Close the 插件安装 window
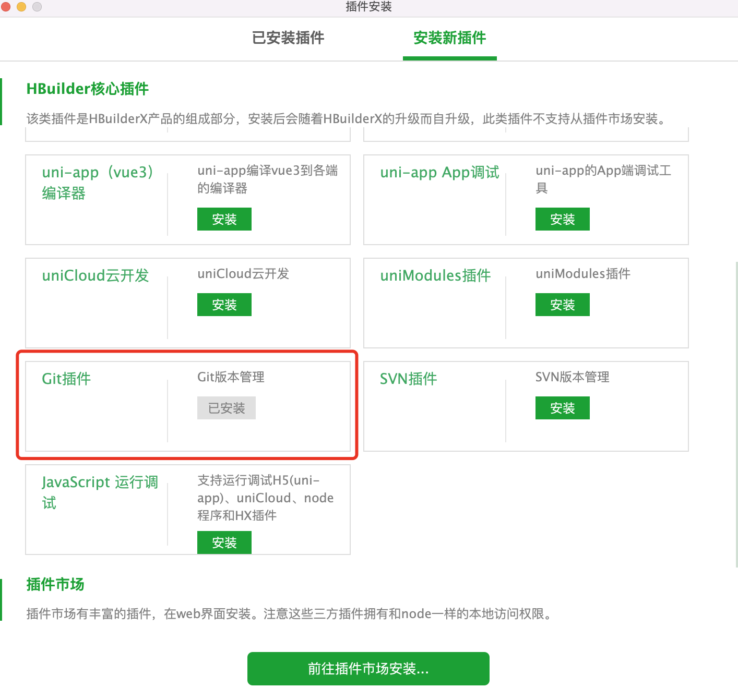 click(6, 7)
